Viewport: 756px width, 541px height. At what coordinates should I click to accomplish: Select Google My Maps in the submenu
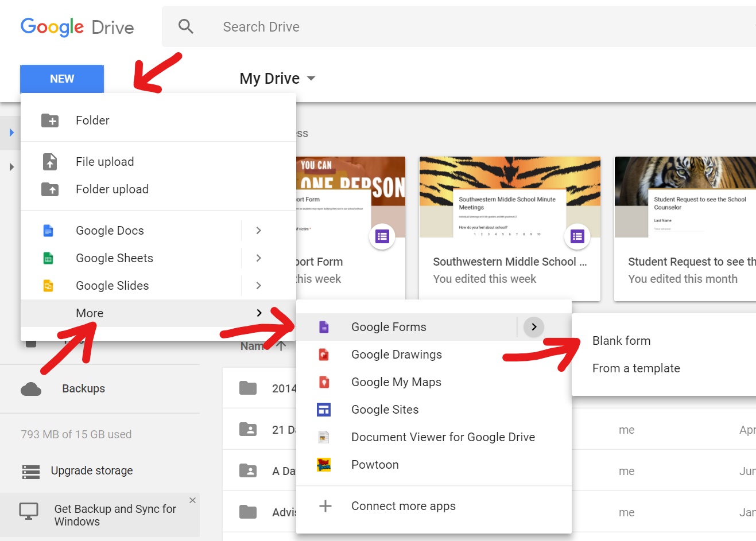434,382
